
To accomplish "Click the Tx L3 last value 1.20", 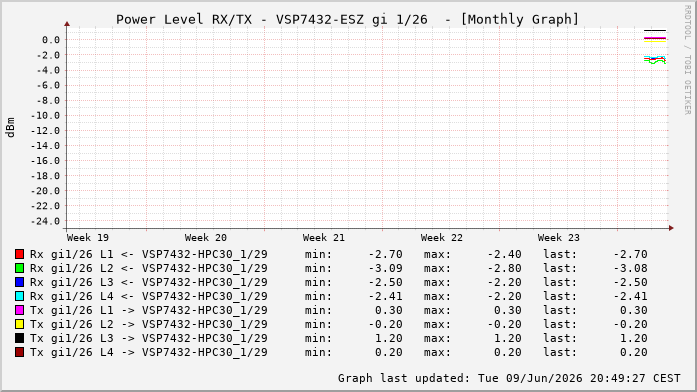I will (634, 338).
